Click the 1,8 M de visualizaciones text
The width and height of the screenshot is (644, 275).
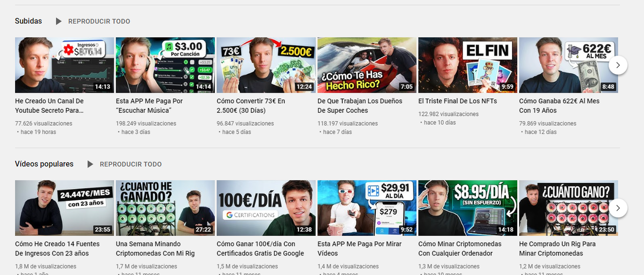[x=46, y=266]
